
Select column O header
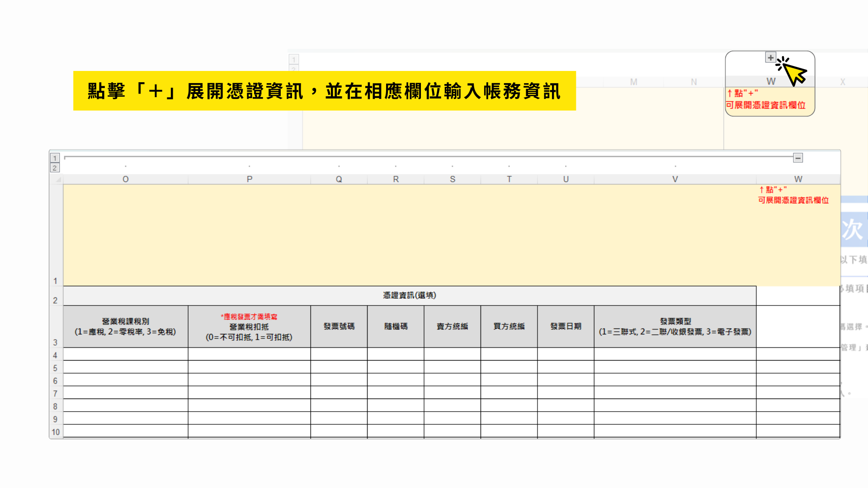[x=126, y=179]
